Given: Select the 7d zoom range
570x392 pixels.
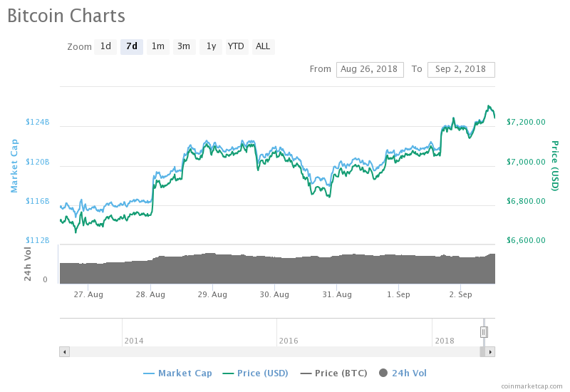Looking at the screenshot, I should [x=132, y=46].
